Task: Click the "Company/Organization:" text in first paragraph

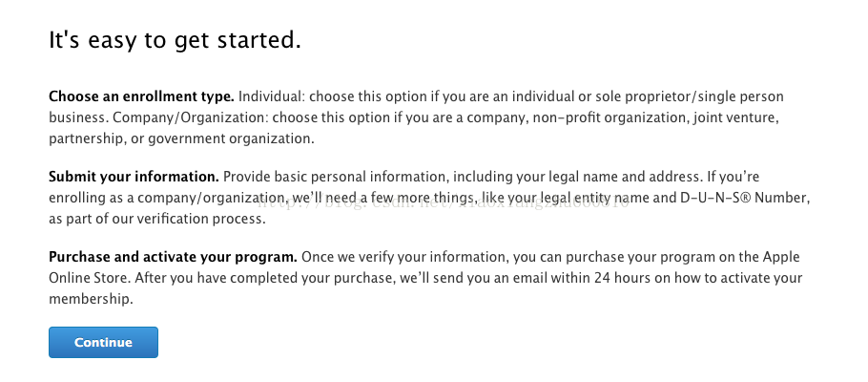Action: (191, 117)
